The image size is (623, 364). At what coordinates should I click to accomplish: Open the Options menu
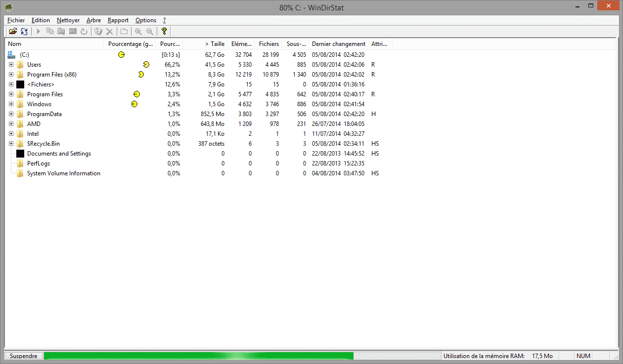click(146, 20)
